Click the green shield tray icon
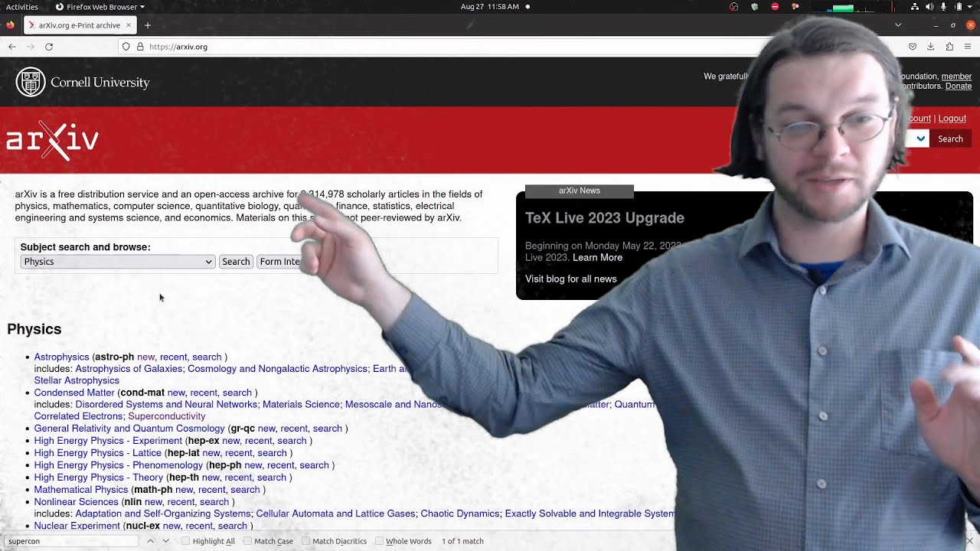This screenshot has width=980, height=551. point(754,7)
